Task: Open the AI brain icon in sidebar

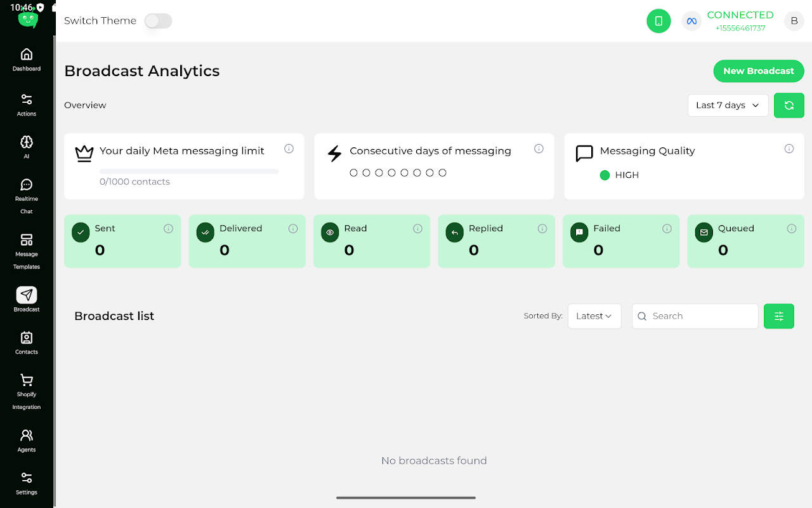Action: click(26, 142)
